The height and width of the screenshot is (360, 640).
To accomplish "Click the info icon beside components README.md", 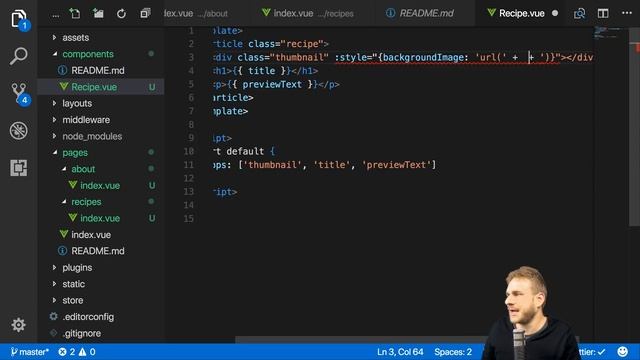I will [x=62, y=70].
